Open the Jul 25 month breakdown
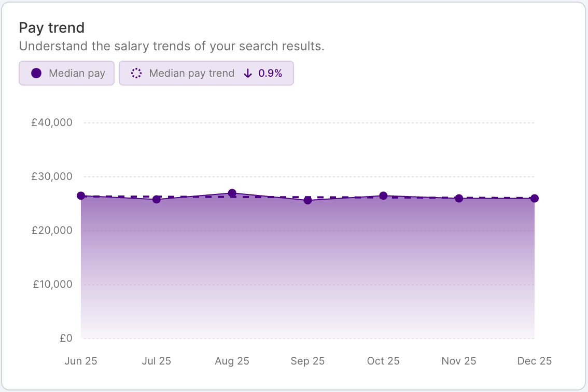Image resolution: width=588 pixels, height=392 pixels. 156,199
